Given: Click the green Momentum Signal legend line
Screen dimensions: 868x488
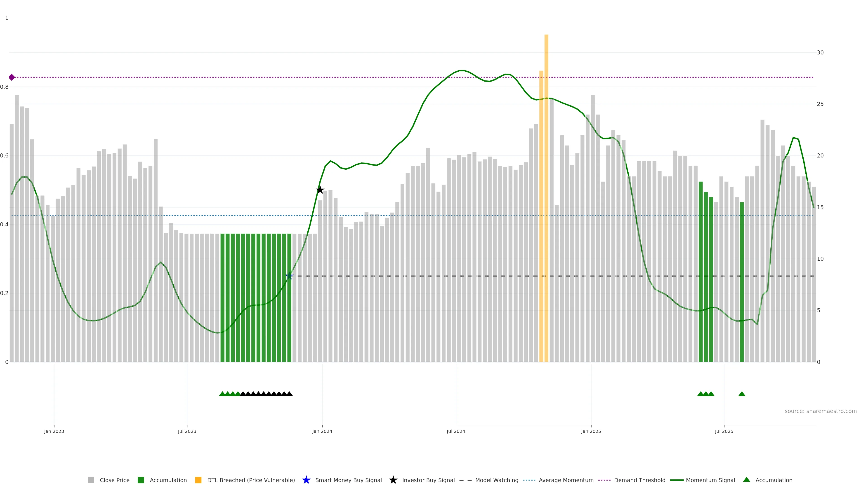Looking at the screenshot, I should [677, 480].
